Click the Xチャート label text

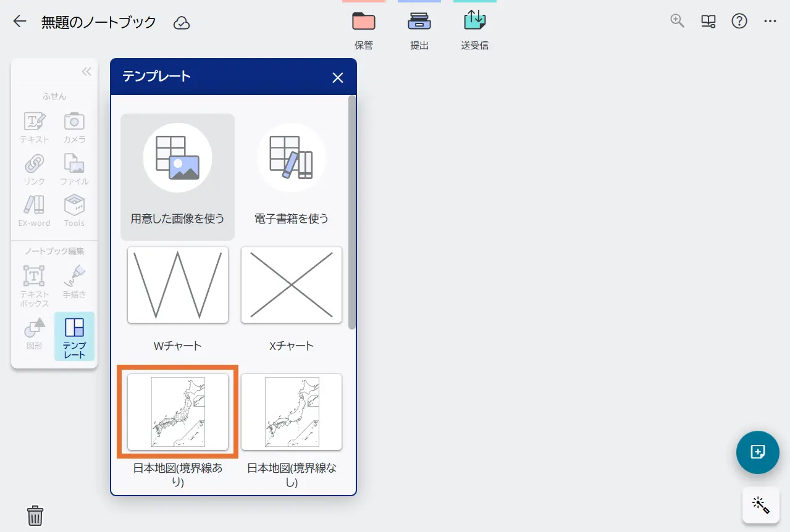point(292,346)
